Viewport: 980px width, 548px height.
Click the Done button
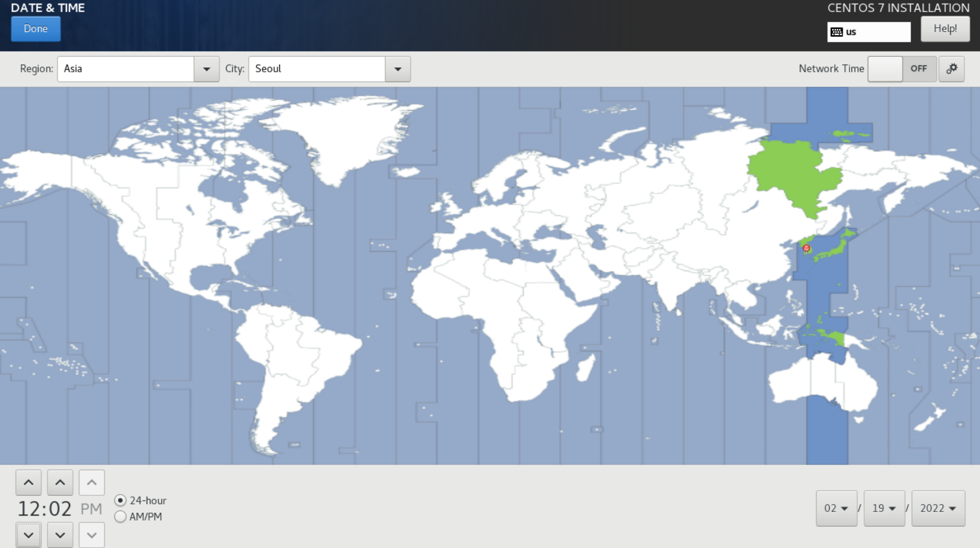point(36,29)
